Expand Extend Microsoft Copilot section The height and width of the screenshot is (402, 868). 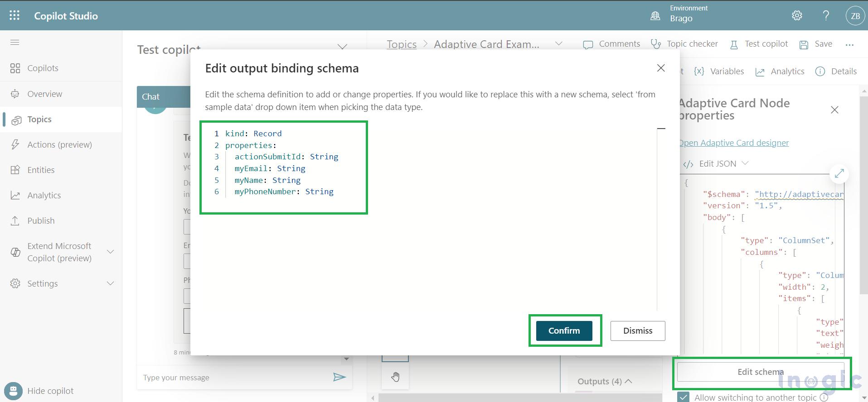[110, 252]
